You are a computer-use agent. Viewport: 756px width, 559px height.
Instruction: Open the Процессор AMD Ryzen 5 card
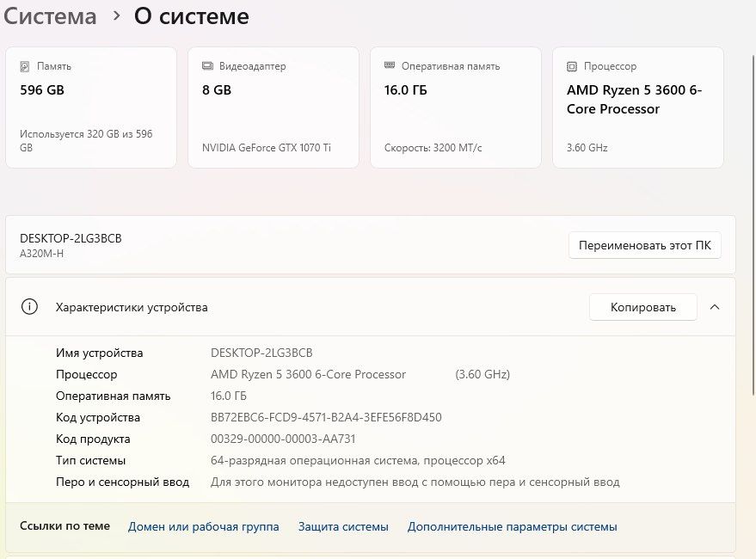tap(638, 107)
